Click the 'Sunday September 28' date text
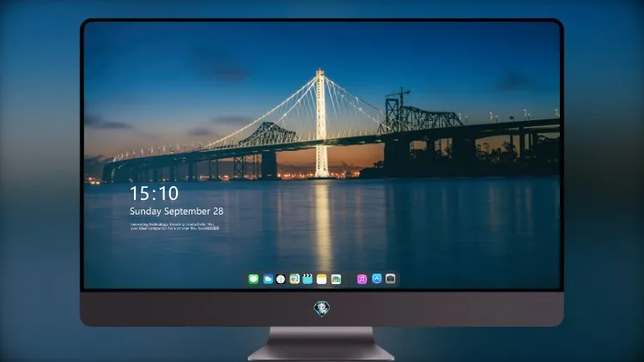Viewport: 644px width, 362px height. tap(177, 211)
